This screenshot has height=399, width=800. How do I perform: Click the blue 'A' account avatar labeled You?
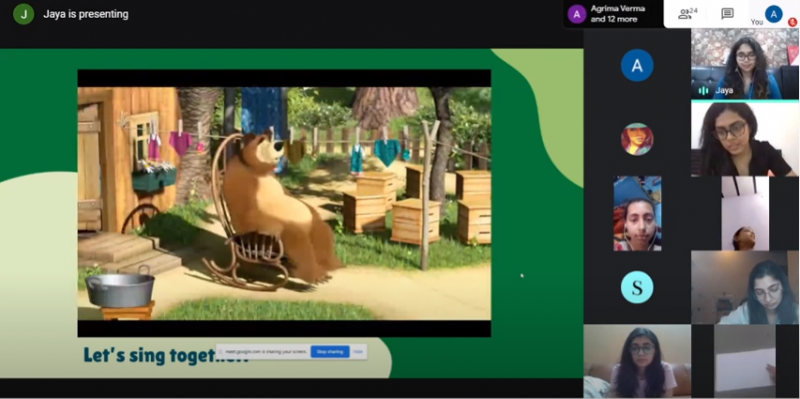tap(773, 14)
